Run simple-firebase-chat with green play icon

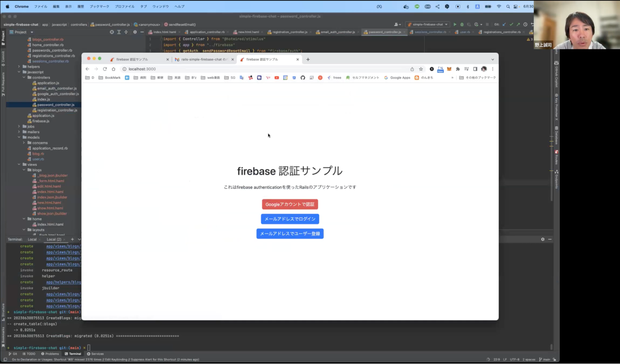[455, 24]
